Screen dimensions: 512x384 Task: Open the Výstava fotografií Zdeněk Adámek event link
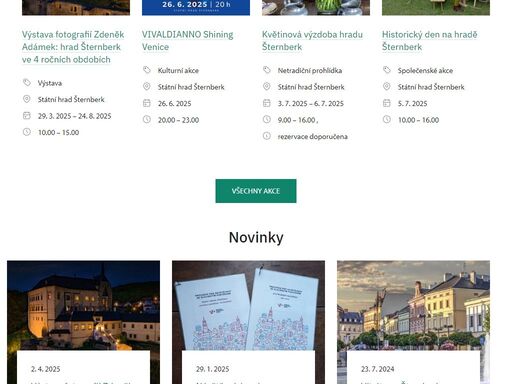(x=73, y=47)
